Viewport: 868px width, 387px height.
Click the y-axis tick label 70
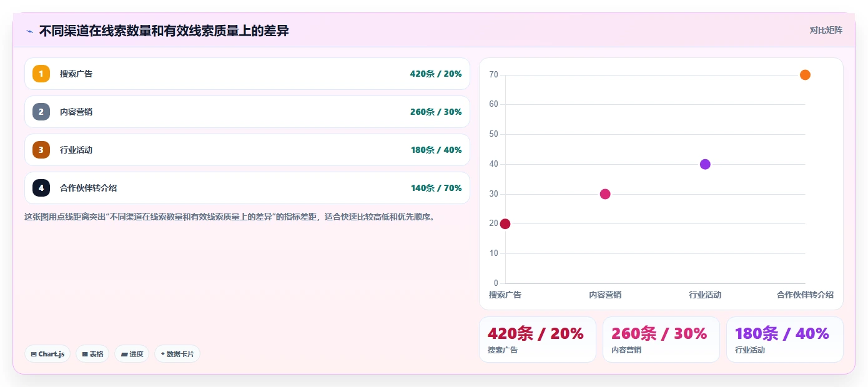(493, 75)
